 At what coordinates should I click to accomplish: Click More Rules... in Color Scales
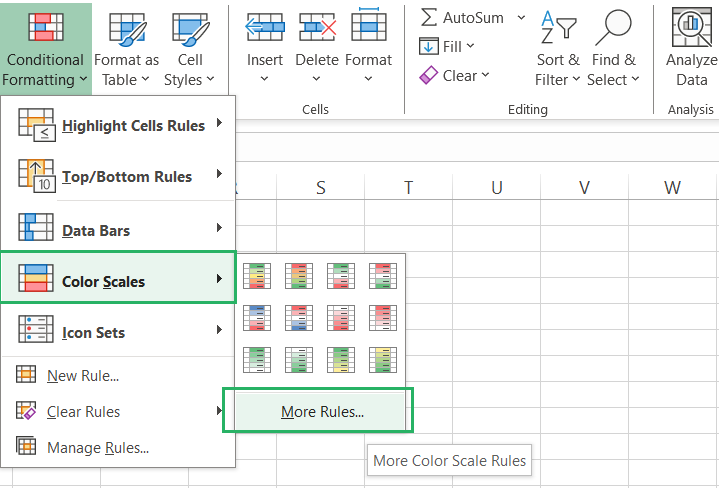(x=322, y=411)
